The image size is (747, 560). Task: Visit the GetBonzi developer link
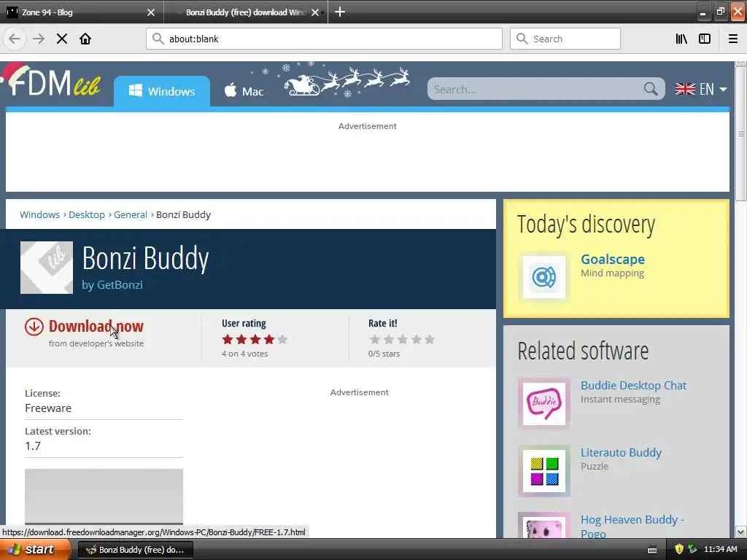(x=120, y=285)
